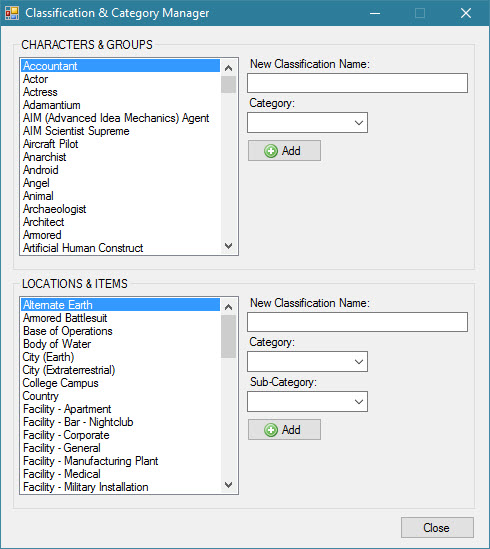Open the Category dropdown in Characters & Groups
The image size is (490, 549).
307,123
